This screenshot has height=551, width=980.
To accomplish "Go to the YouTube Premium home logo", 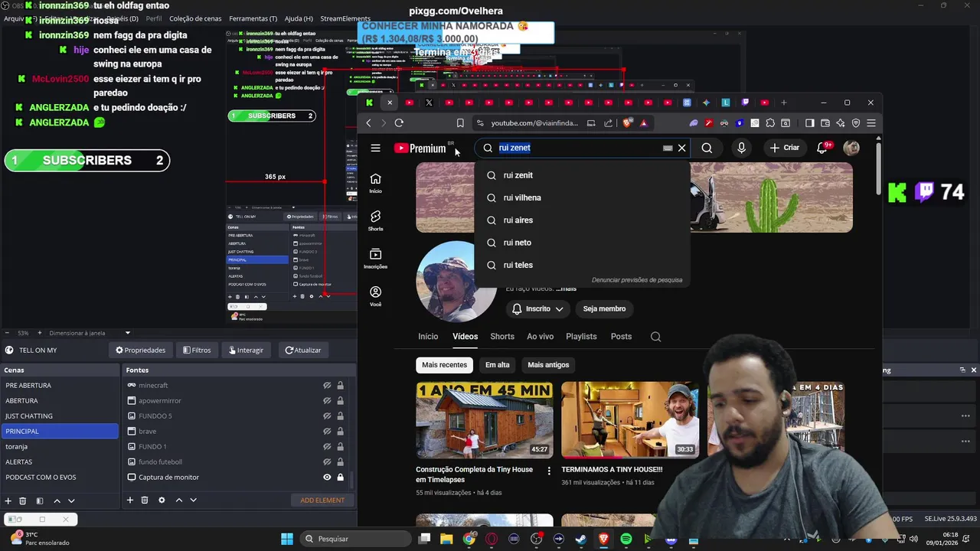I will pyautogui.click(x=420, y=148).
